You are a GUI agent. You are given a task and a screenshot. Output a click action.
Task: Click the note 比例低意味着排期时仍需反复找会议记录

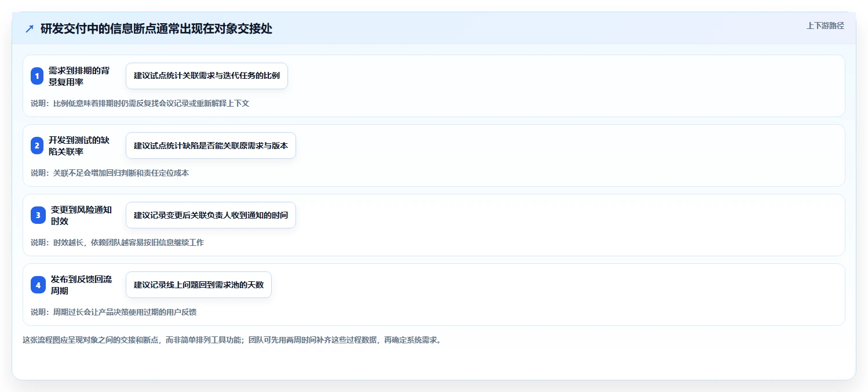140,103
